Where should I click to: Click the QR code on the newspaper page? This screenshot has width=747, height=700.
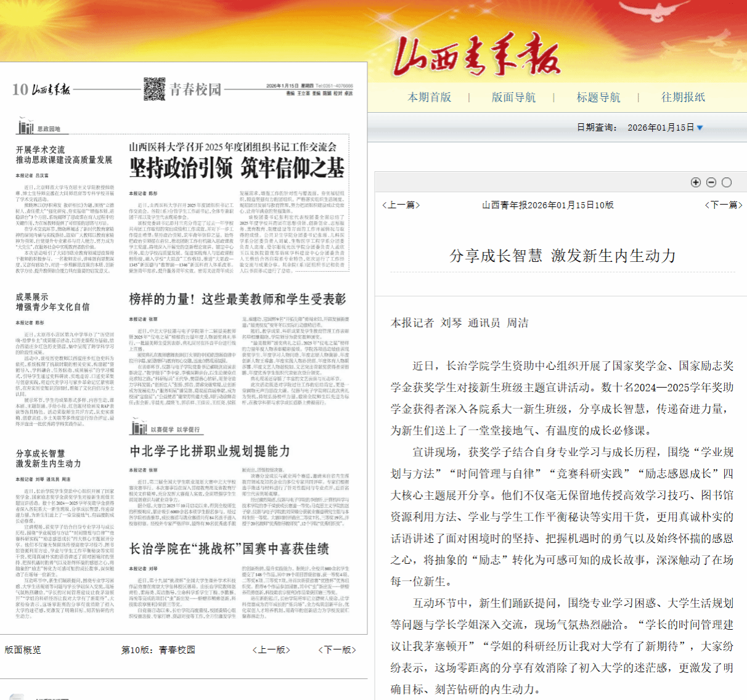[x=154, y=89]
